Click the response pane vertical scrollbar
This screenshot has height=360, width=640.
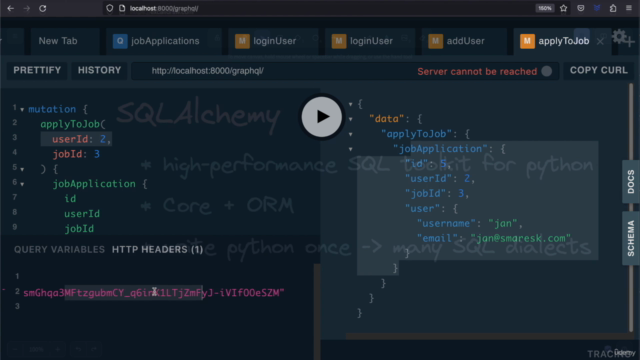click(x=631, y=207)
